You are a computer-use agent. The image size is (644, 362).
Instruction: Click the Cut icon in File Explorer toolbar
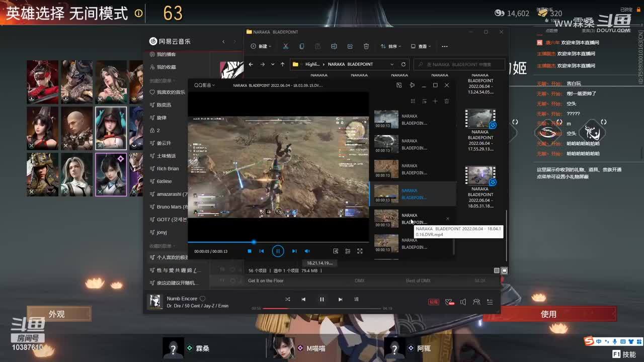click(285, 46)
